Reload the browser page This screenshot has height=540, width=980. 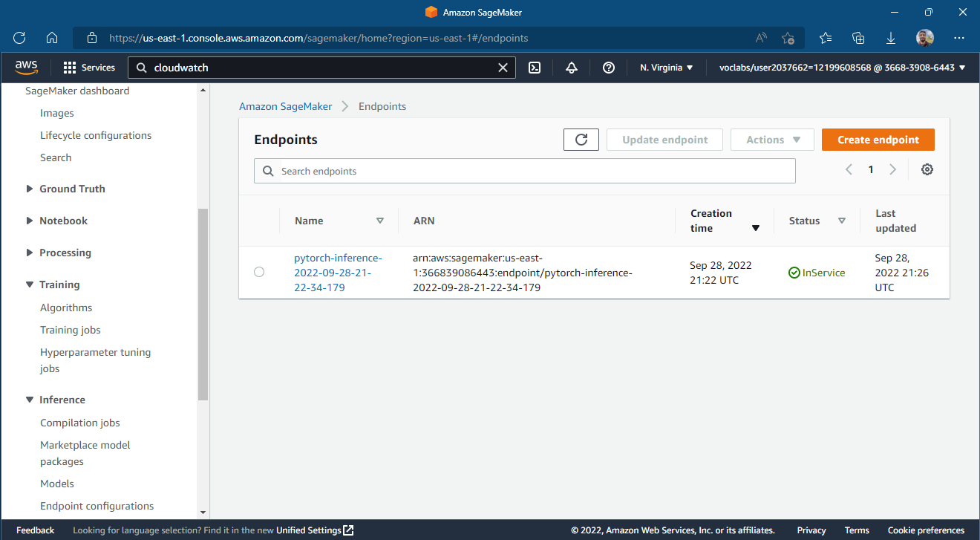tap(20, 37)
